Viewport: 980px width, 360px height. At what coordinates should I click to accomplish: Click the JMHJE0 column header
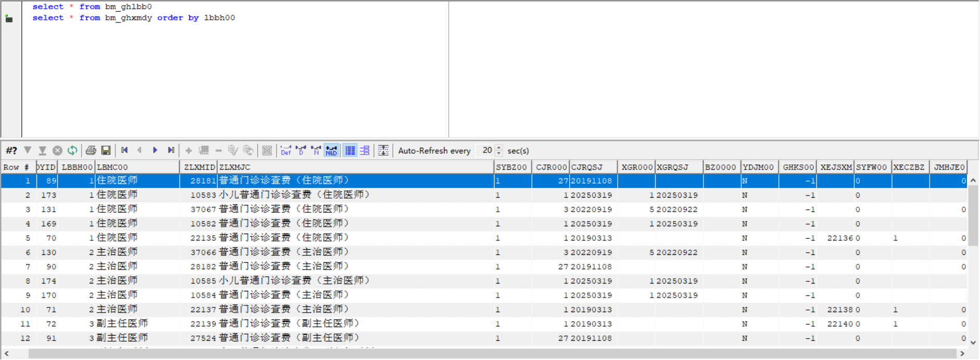click(948, 167)
